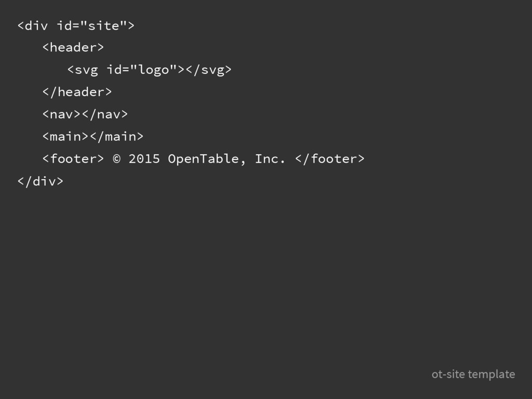Click the word "logo" in the svg id
Screen dimensions: 532x399
[154, 70]
